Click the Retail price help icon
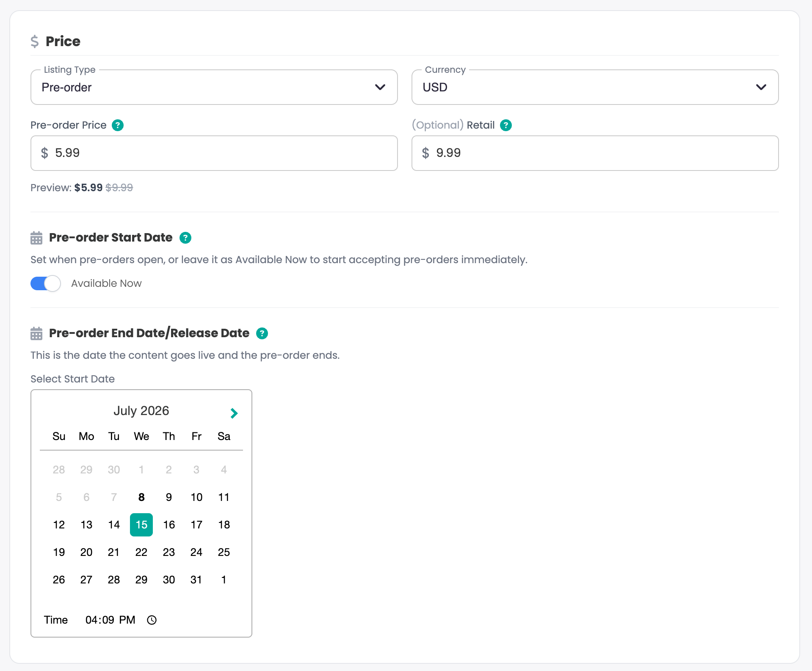Image resolution: width=812 pixels, height=671 pixels. tap(506, 125)
